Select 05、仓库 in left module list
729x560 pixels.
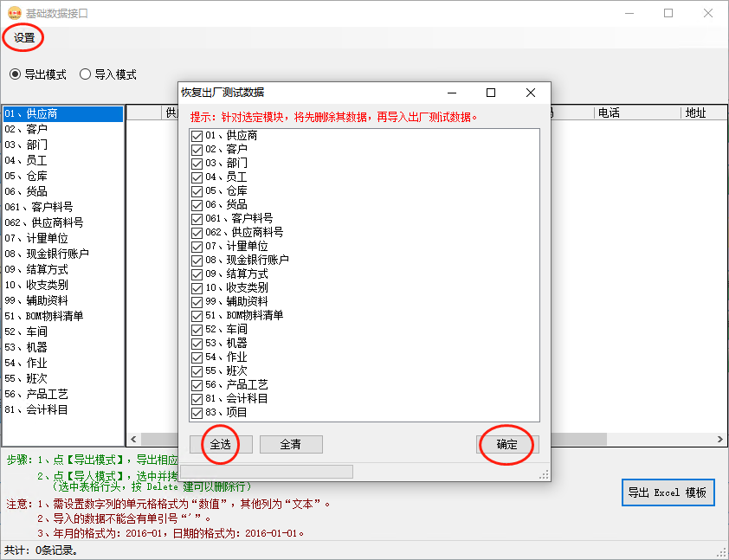26,176
